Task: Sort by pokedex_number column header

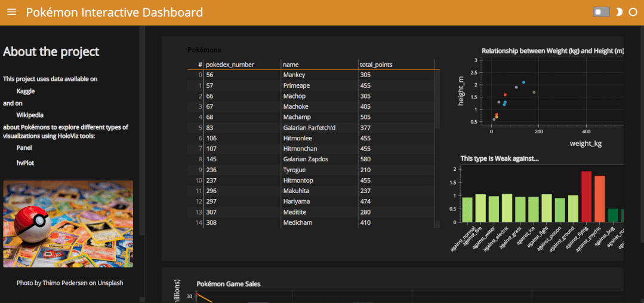Action: [x=242, y=65]
